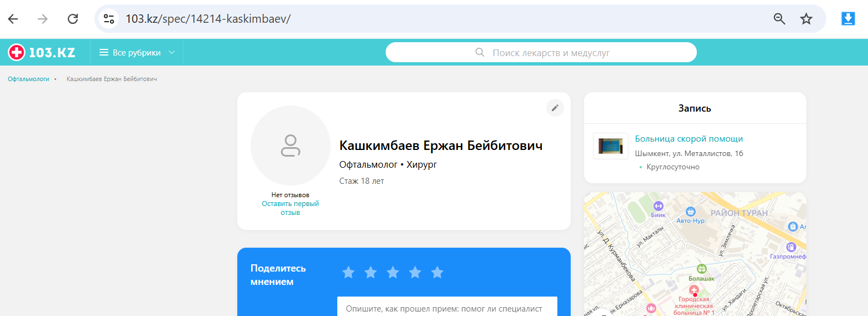Rate two stars in Поделитесь мнением
The width and height of the screenshot is (868, 316).
pos(371,272)
